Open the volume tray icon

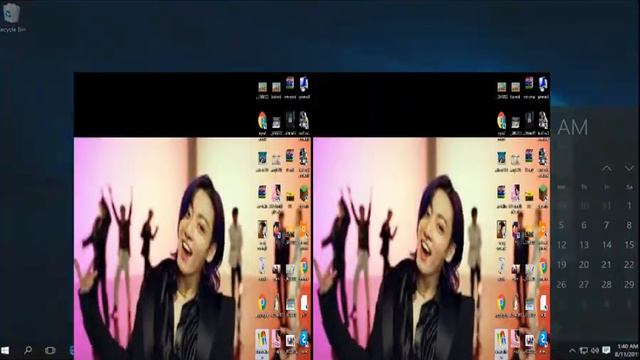coord(595,350)
